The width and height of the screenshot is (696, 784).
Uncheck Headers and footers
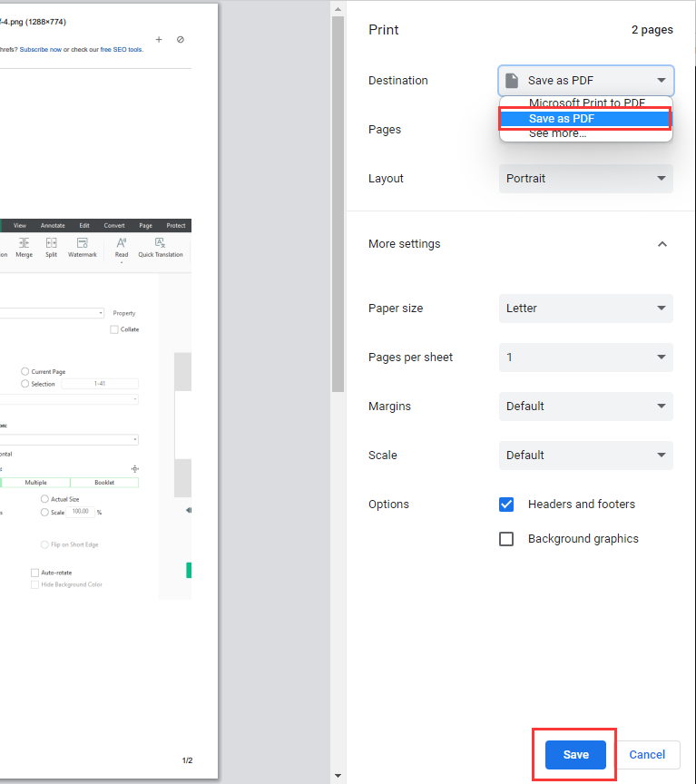[506, 505]
